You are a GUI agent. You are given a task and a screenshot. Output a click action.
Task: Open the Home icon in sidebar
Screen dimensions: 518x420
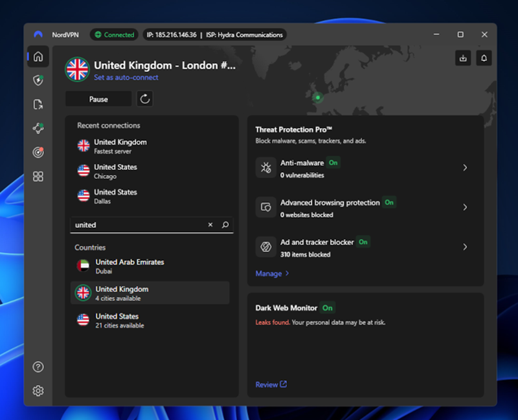coord(38,57)
